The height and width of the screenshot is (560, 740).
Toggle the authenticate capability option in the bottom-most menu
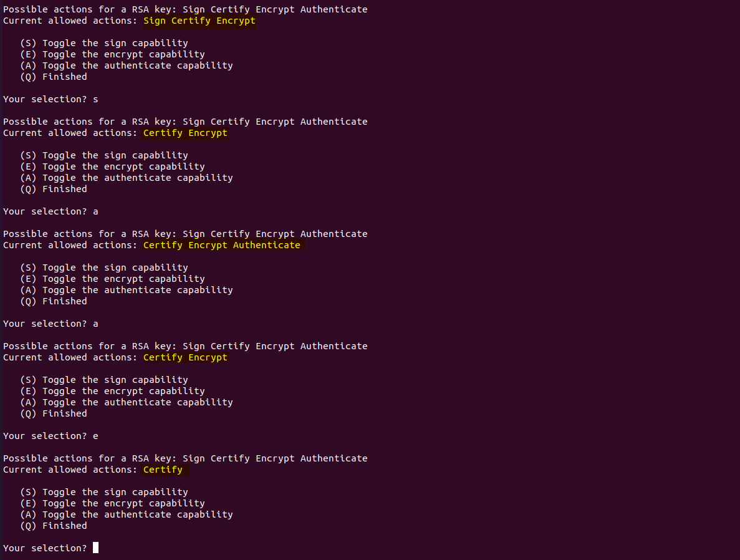click(x=127, y=514)
